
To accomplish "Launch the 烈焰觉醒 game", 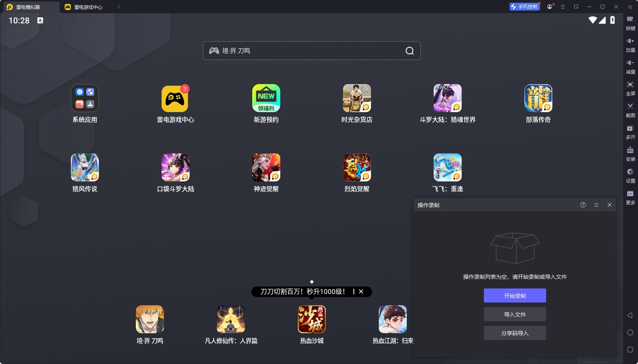I will pyautogui.click(x=357, y=167).
